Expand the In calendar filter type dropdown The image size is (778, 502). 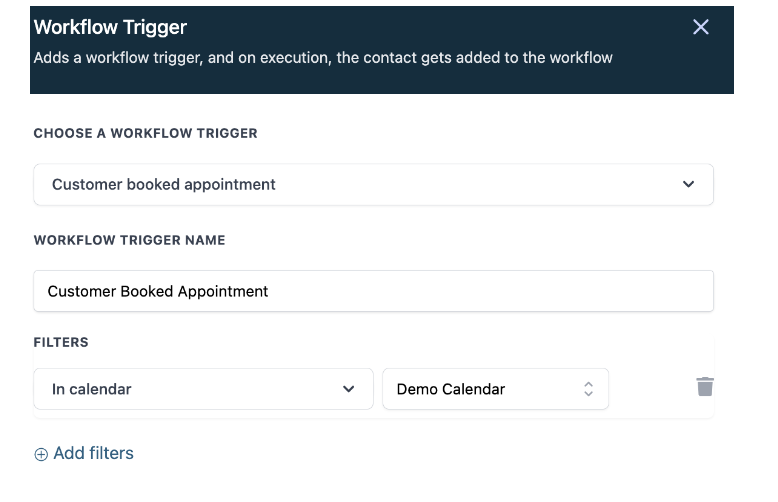pos(203,389)
